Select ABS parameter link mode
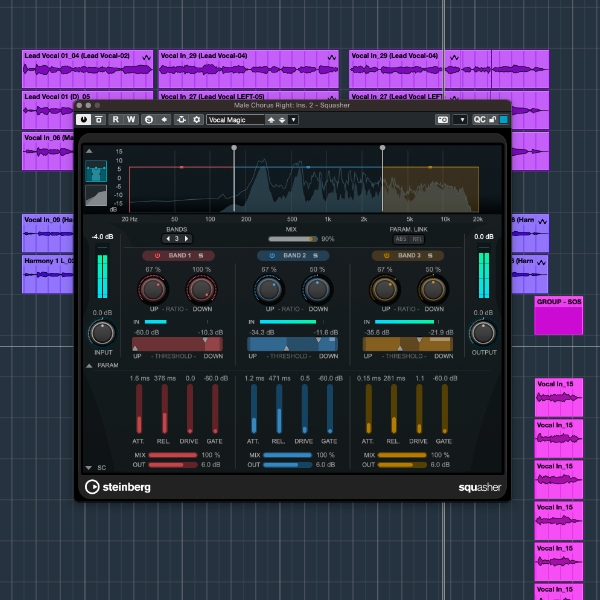600x600 pixels. tap(401, 239)
